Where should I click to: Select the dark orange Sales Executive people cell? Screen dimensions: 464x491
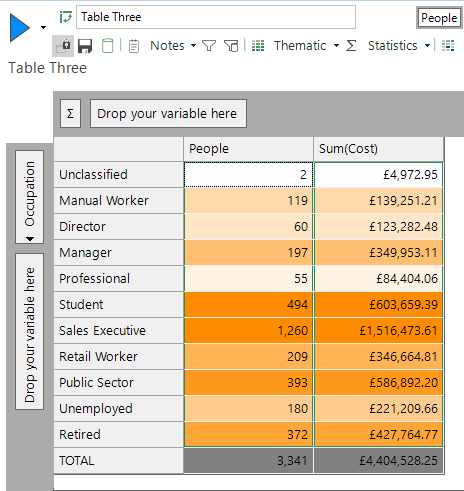pyautogui.click(x=248, y=331)
